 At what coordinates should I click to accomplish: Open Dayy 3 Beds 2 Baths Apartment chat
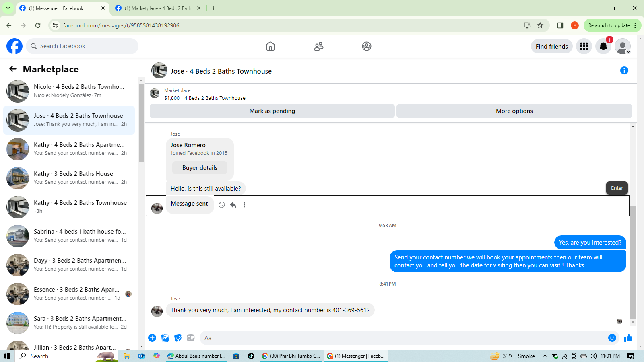[69, 265]
